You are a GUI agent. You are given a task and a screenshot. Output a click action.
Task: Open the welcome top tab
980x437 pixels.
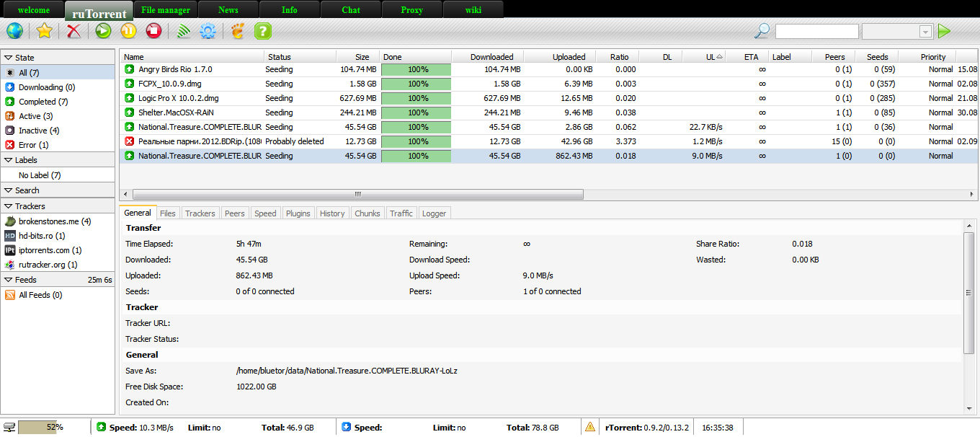coord(33,10)
